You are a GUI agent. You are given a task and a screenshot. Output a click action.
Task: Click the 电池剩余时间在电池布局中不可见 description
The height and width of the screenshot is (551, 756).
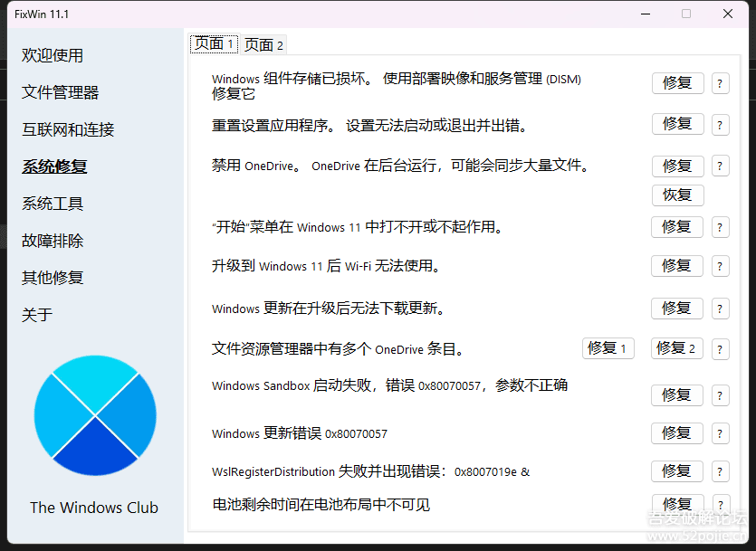coord(321,505)
